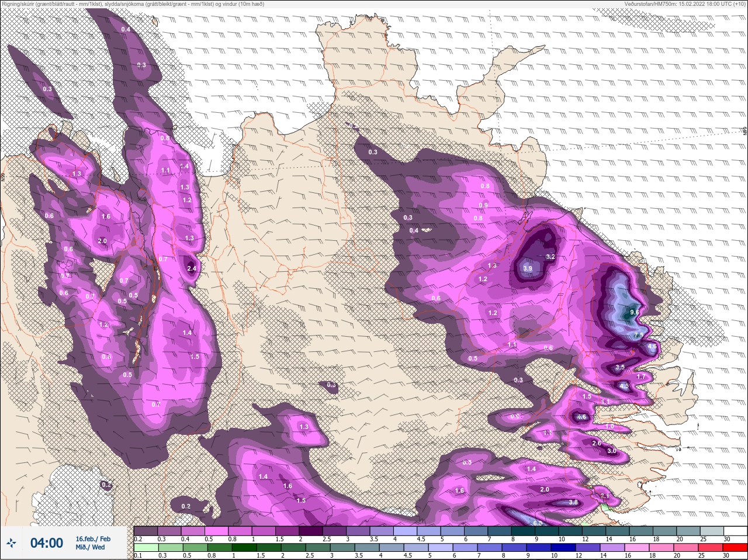Click the 1.7 precipitation value on map
The image size is (748, 560).
[641, 377]
